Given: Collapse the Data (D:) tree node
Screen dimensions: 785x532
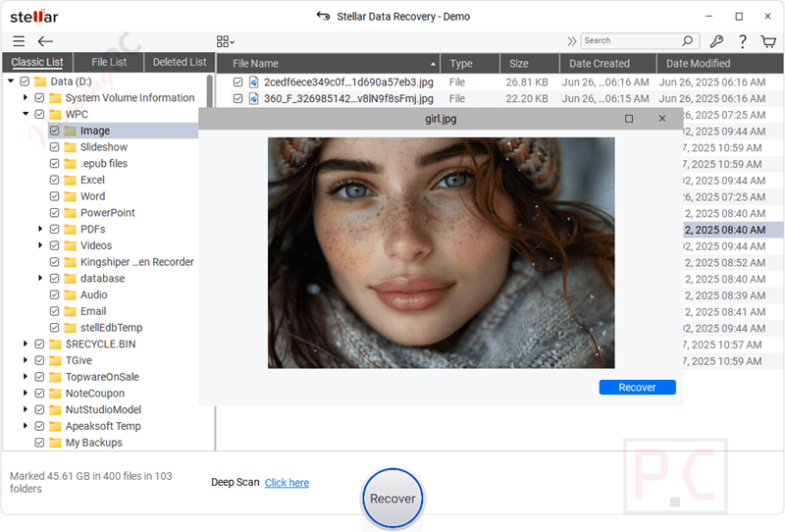Looking at the screenshot, I should (x=11, y=81).
